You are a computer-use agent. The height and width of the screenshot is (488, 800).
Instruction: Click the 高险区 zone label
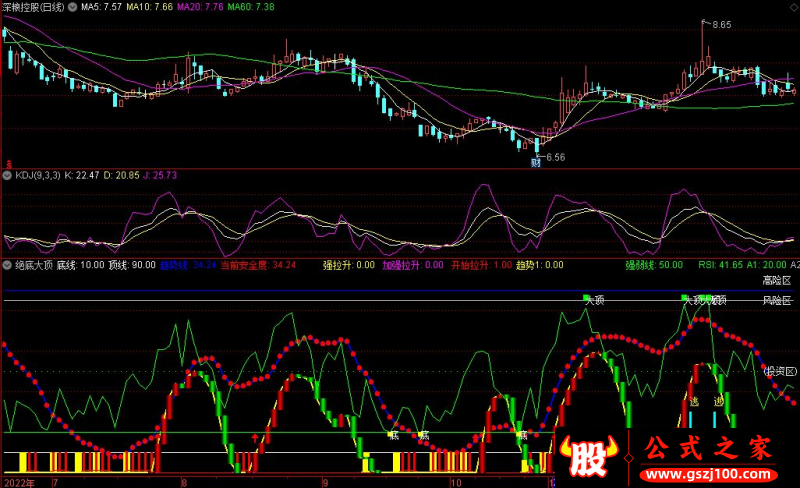click(x=777, y=280)
